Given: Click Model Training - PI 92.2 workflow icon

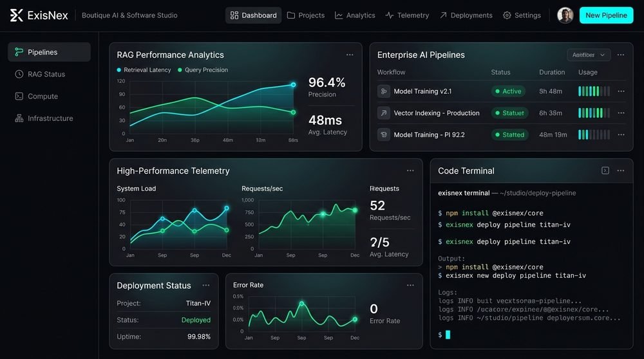Looking at the screenshot, I should (x=384, y=134).
